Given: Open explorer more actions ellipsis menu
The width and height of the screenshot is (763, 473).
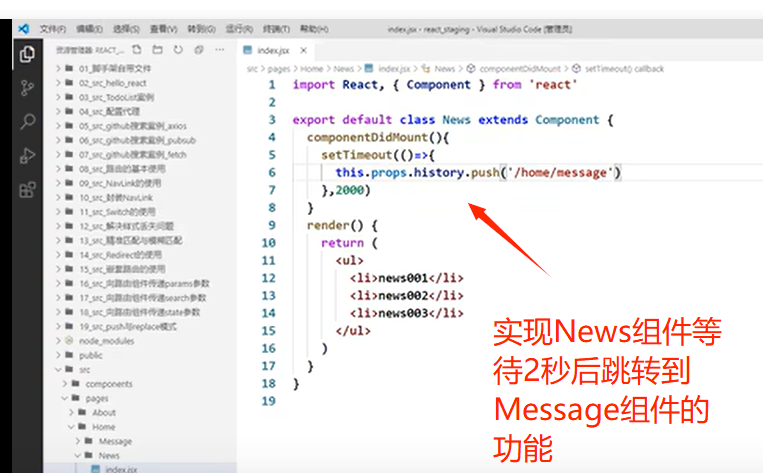Looking at the screenshot, I should click(x=220, y=50).
